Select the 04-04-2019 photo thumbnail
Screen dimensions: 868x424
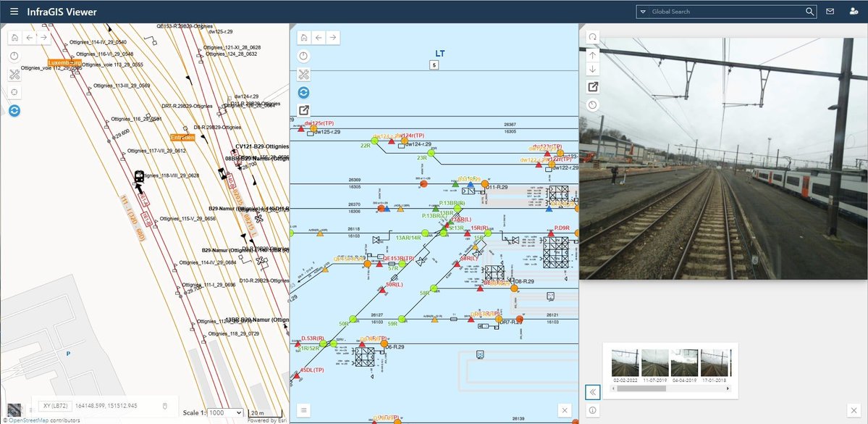point(684,363)
